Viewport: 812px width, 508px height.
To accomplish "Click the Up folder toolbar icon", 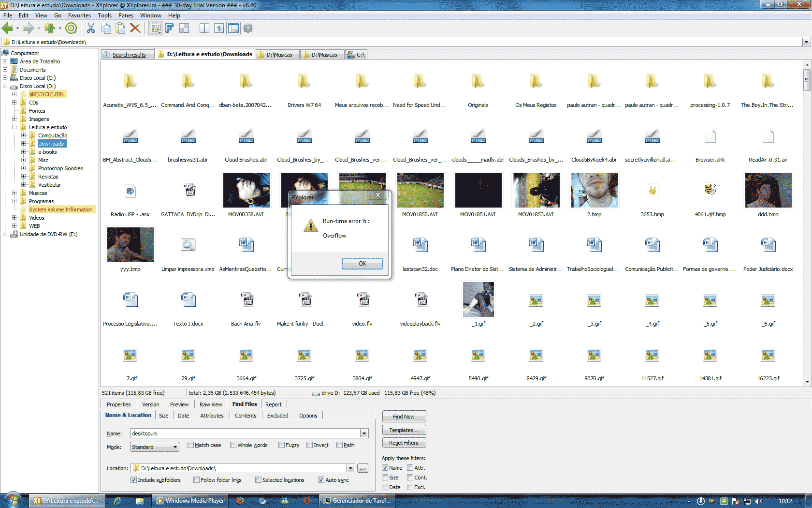I will (x=49, y=29).
